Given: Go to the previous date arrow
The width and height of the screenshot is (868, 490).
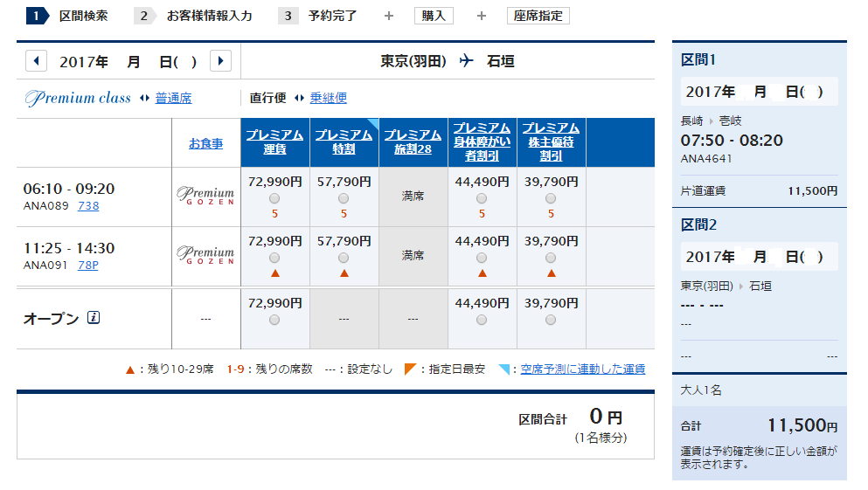Looking at the screenshot, I should [37, 61].
